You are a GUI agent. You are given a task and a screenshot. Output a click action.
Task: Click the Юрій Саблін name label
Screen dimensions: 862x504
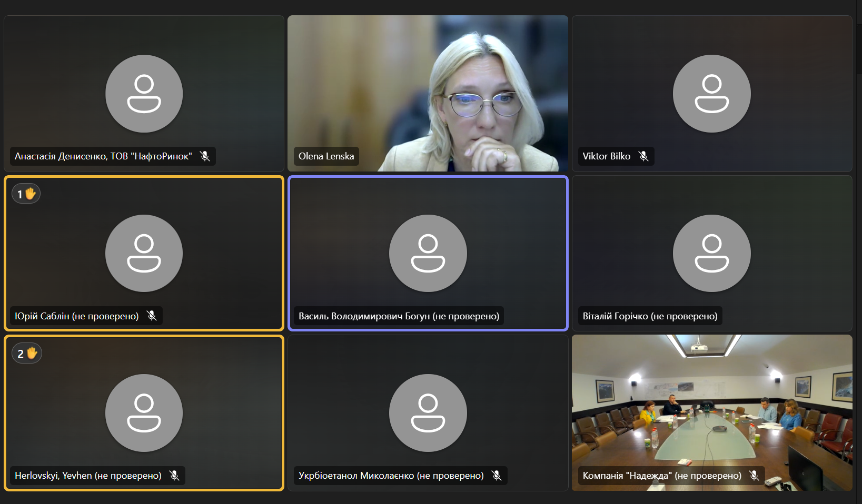(x=77, y=316)
